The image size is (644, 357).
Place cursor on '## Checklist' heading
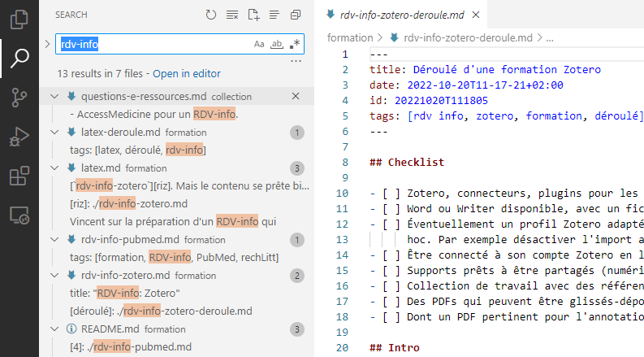click(407, 163)
